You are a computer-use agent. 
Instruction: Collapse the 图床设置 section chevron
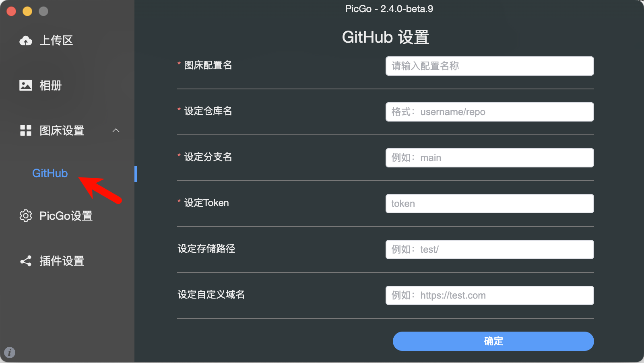point(116,130)
